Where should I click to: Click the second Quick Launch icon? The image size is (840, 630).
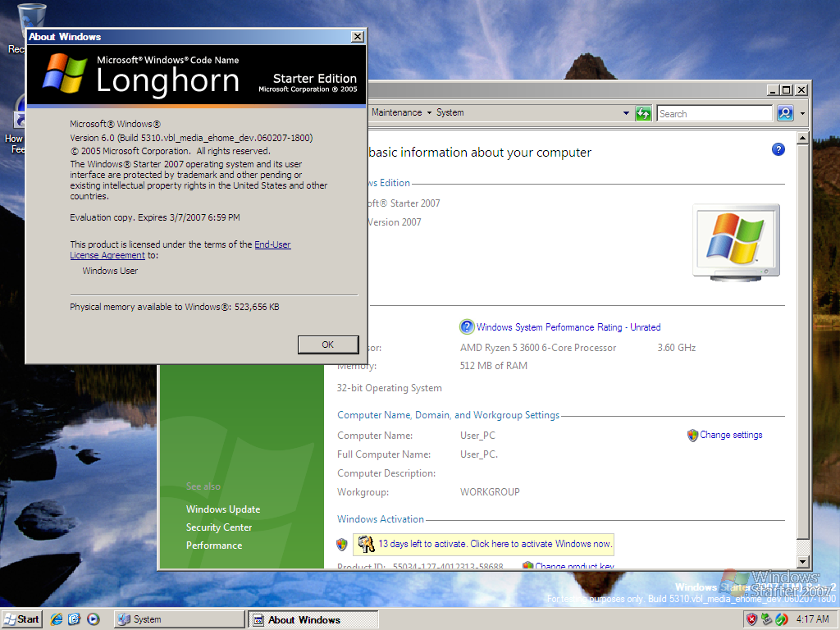click(x=74, y=619)
